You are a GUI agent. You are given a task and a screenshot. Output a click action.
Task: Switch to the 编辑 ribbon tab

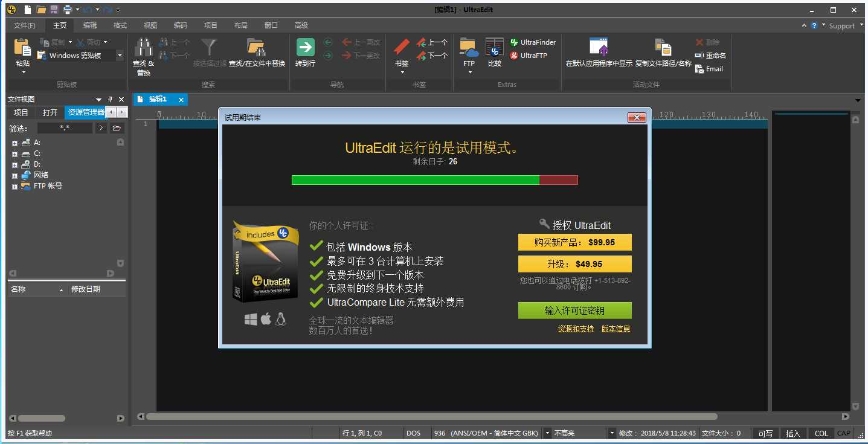(90, 25)
